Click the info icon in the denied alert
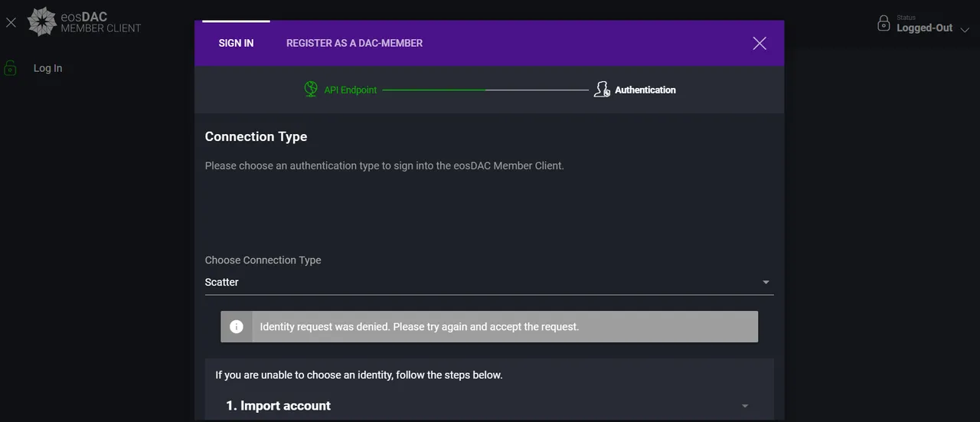This screenshot has width=980, height=422. [237, 326]
